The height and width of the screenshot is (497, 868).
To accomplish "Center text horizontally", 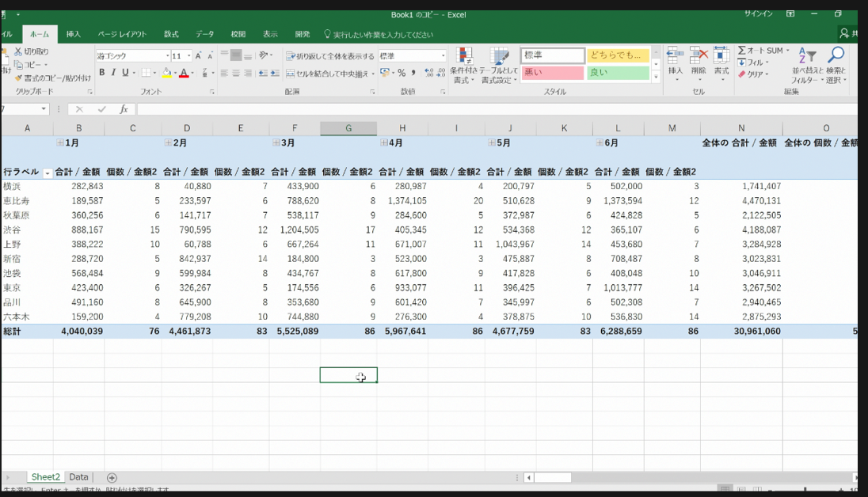I will (x=236, y=73).
